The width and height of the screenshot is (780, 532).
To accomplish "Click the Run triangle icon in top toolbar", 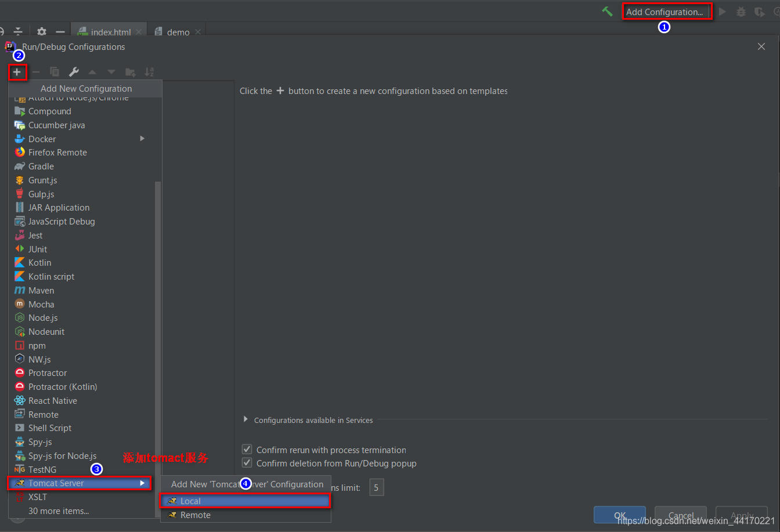I will pos(723,12).
